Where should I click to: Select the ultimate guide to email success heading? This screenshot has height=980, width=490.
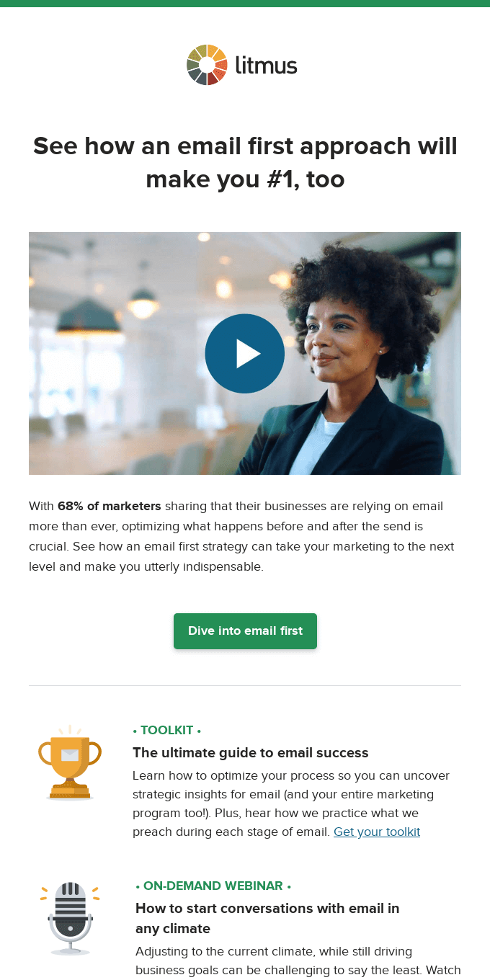[x=251, y=753]
